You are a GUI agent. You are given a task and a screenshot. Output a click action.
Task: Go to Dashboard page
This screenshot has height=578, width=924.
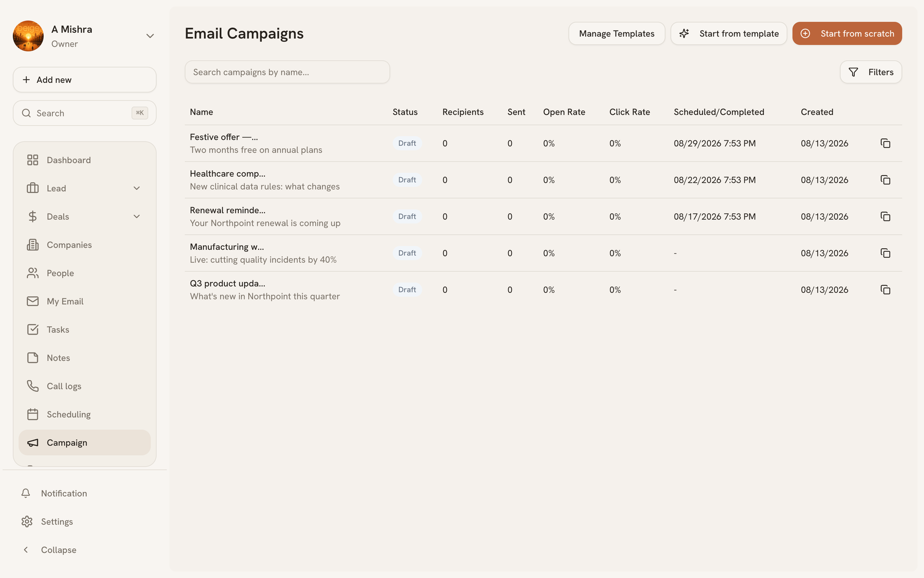pyautogui.click(x=85, y=160)
